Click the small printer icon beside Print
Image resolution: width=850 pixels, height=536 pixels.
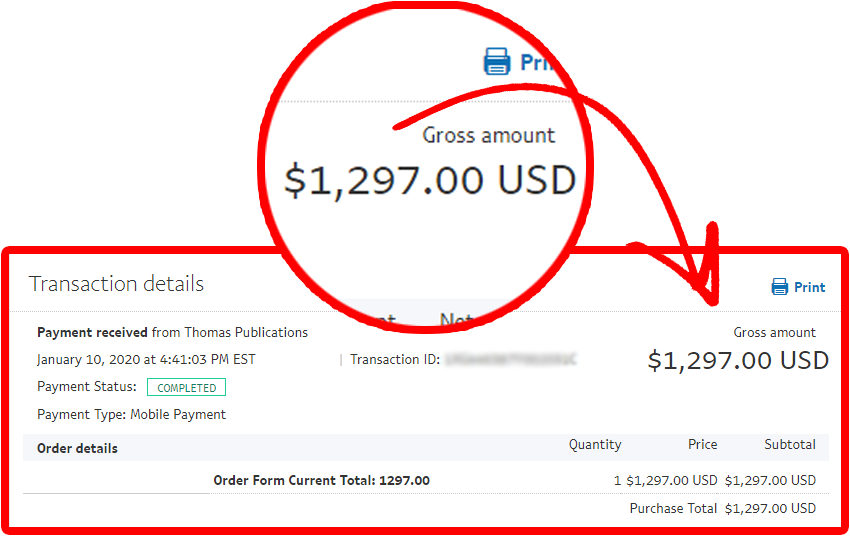[x=780, y=286]
